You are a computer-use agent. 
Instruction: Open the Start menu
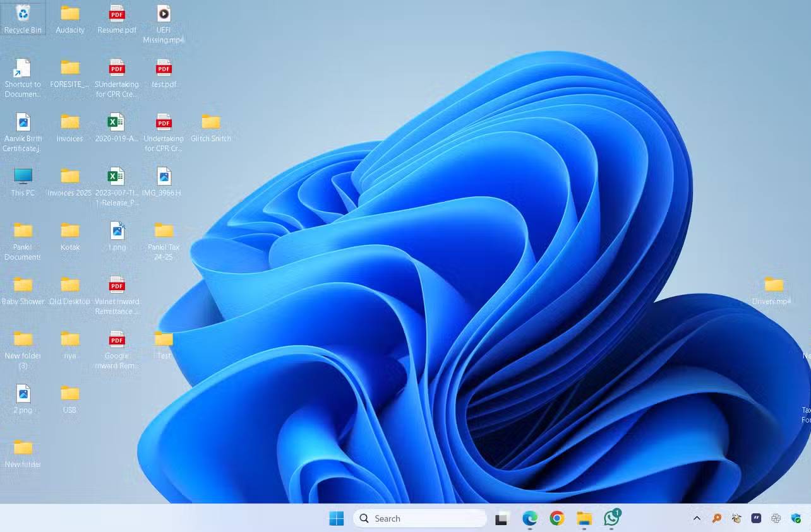[337, 518]
